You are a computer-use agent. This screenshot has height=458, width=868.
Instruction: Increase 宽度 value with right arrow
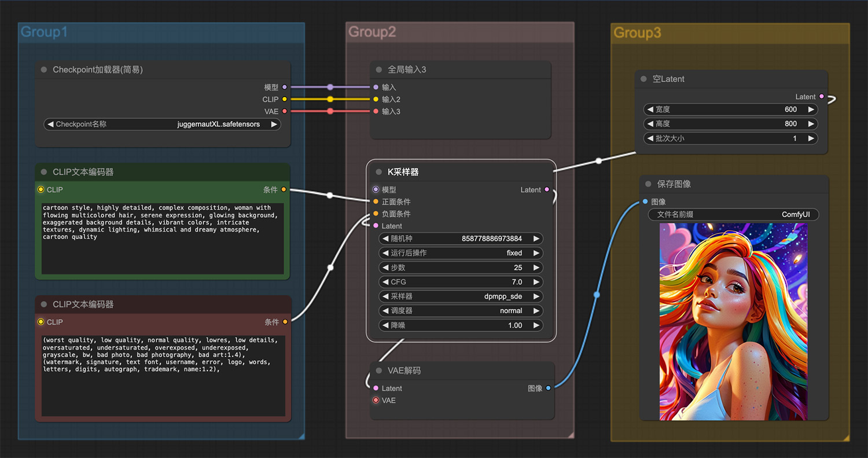point(811,109)
